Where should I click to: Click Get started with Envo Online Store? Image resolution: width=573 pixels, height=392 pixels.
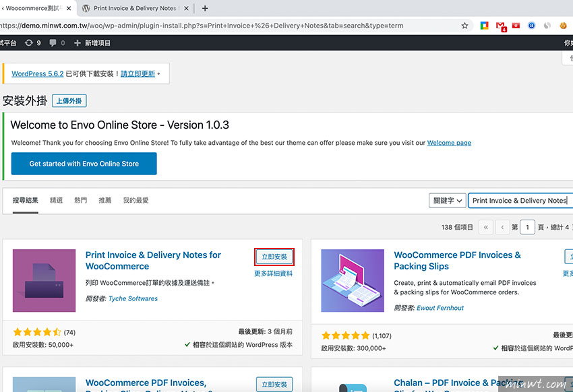pyautogui.click(x=84, y=164)
